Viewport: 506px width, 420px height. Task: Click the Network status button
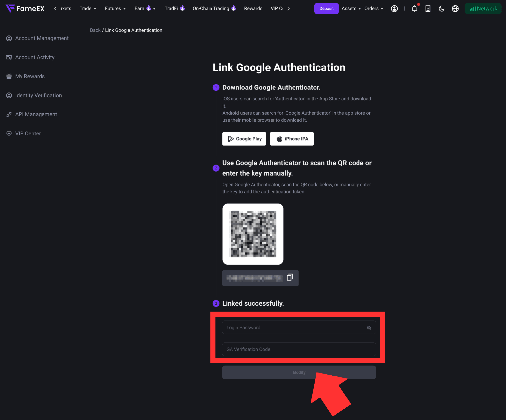483,9
